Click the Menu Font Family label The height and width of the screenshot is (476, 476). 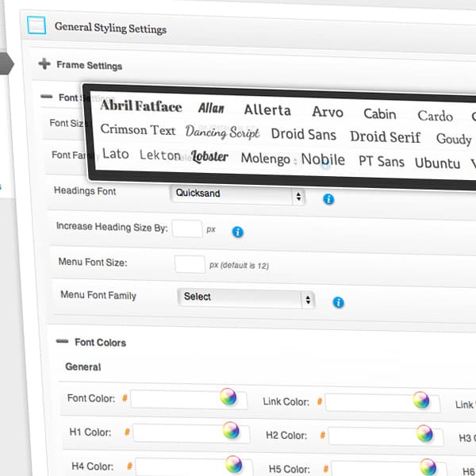coord(98,295)
